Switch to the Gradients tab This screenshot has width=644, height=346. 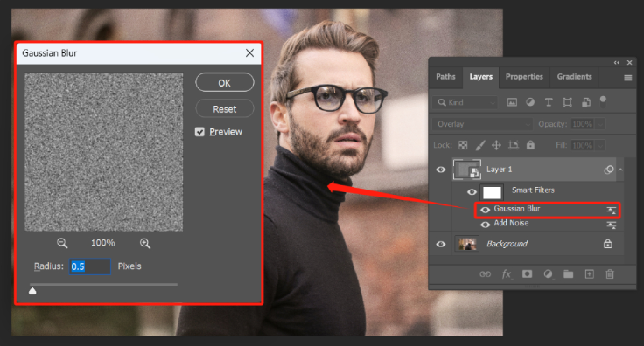[574, 77]
